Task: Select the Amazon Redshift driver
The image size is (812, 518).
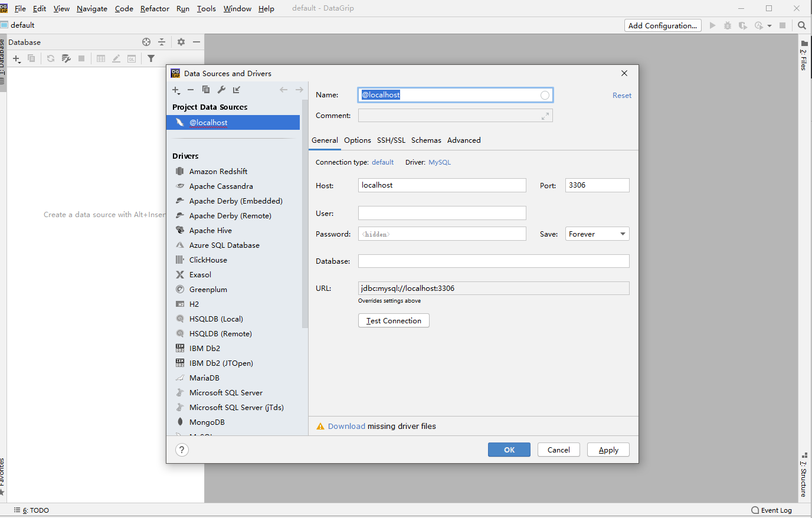Action: (218, 172)
